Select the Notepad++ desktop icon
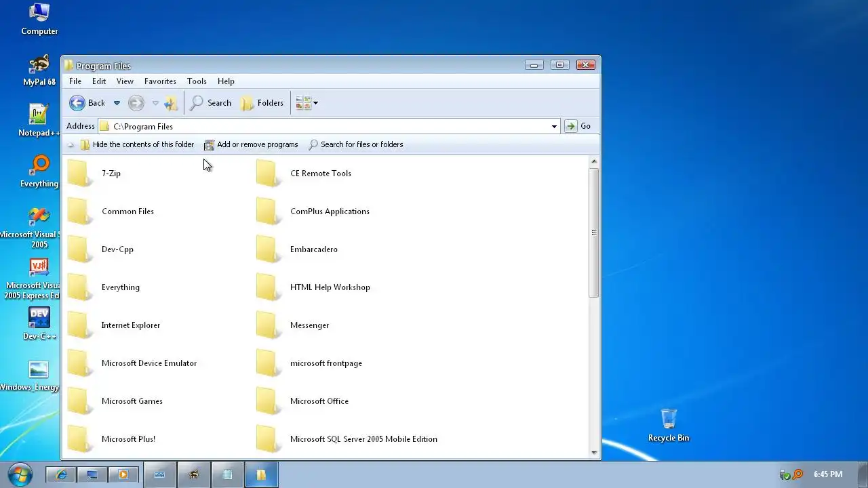This screenshot has height=488, width=868. click(39, 121)
